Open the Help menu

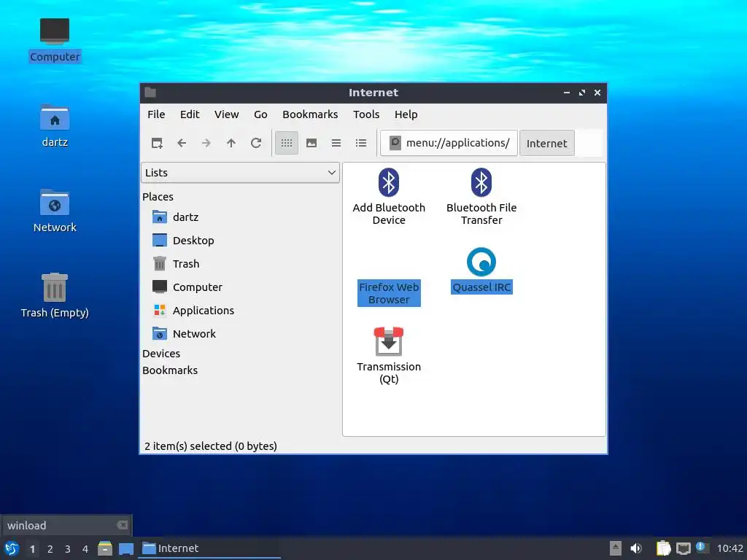tap(406, 114)
